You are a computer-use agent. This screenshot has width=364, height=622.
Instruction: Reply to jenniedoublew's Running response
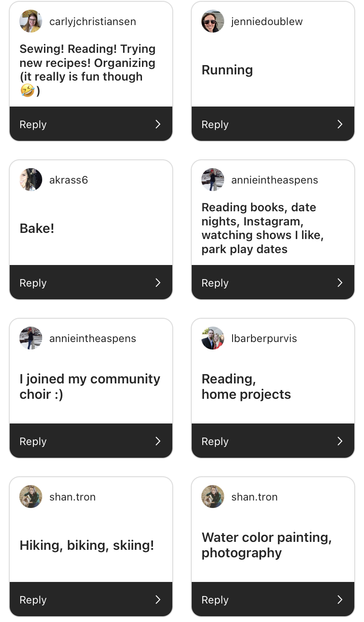tap(215, 125)
